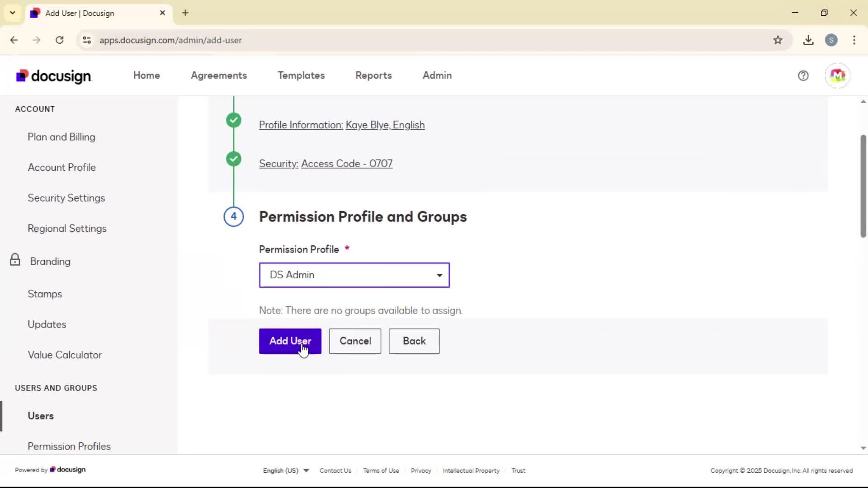The image size is (868, 488).
Task: Restore down the browser window
Action: [x=824, y=13]
